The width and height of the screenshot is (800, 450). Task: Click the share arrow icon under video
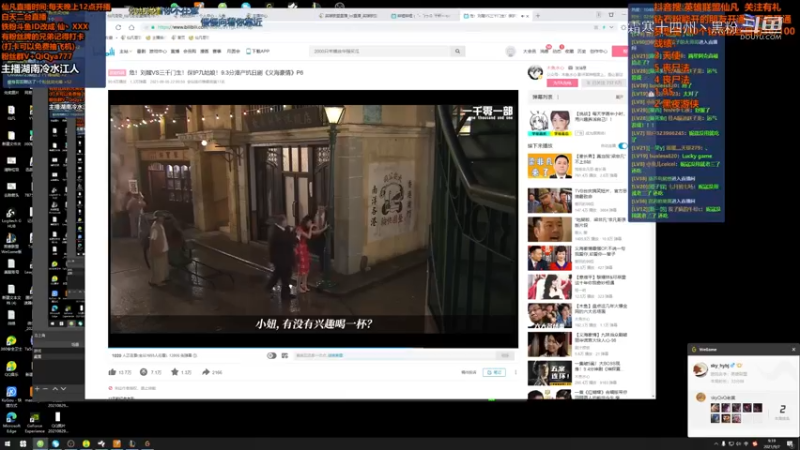pos(206,372)
